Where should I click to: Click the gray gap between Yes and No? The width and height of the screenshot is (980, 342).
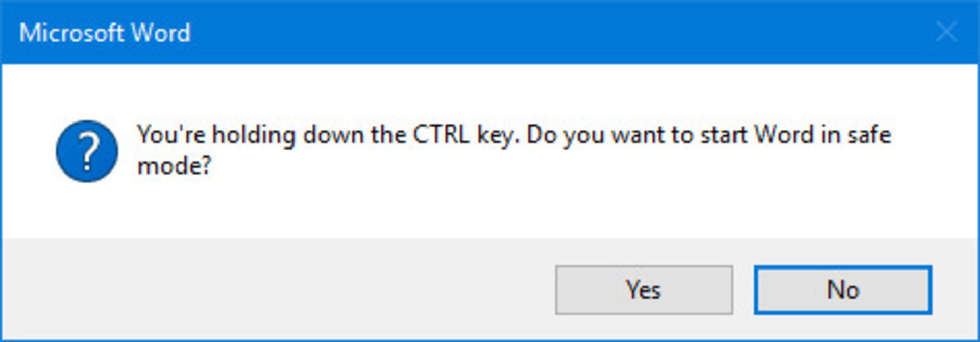click(744, 290)
